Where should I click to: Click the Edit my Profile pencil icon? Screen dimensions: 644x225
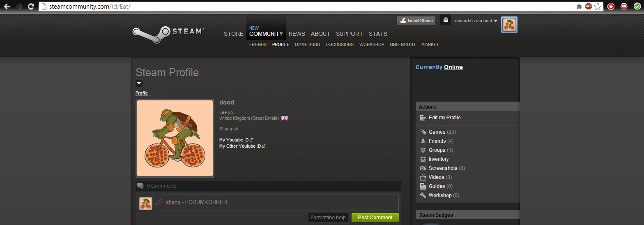point(423,118)
